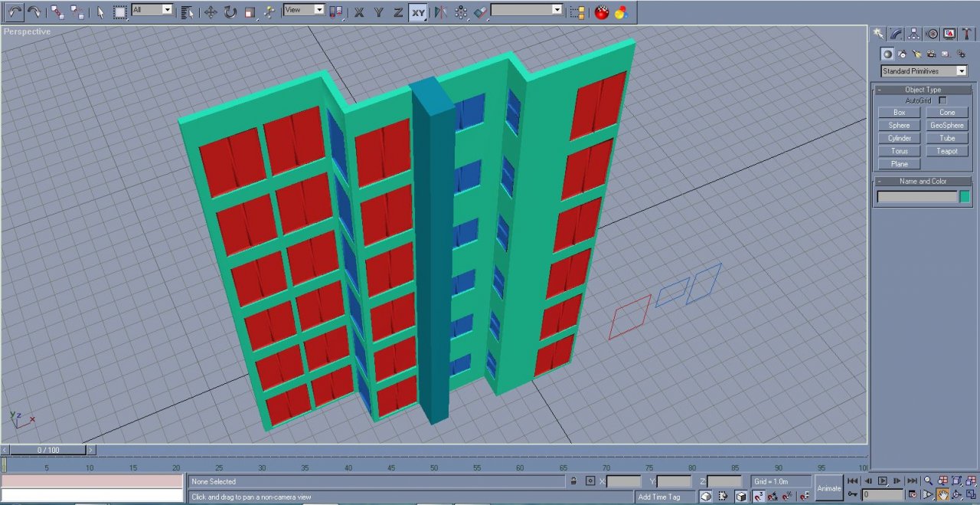Open the named selection sets dropdown
The height and width of the screenshot is (505, 980).
tap(527, 10)
